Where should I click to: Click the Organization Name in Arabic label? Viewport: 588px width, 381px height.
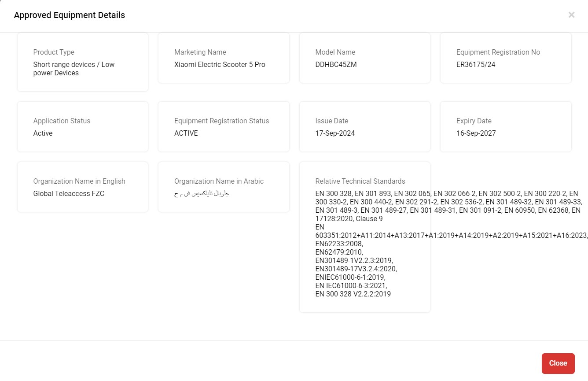[x=219, y=181]
